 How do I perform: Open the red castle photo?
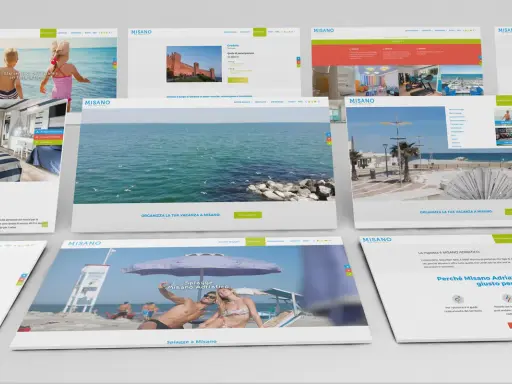[194, 64]
